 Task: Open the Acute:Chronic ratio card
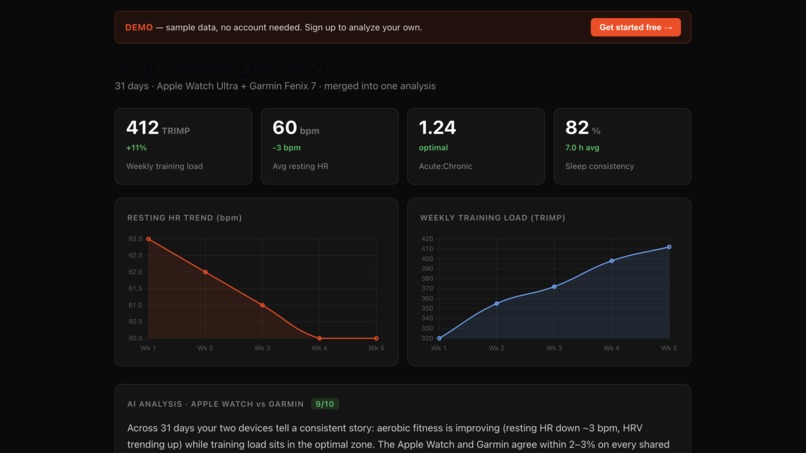[476, 146]
